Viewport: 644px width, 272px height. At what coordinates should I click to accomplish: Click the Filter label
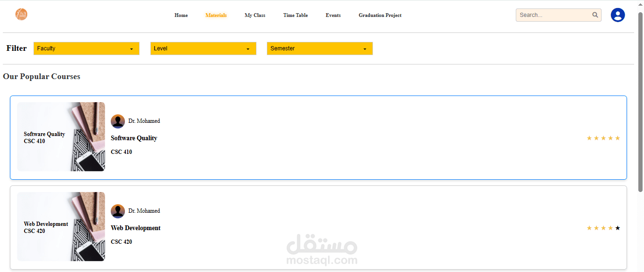[x=17, y=48]
